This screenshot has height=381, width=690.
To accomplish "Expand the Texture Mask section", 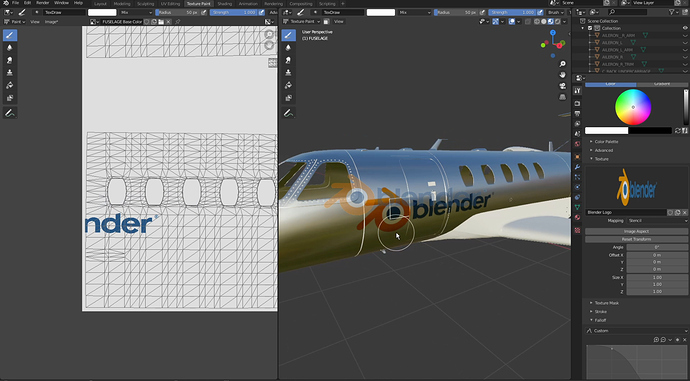I will click(x=606, y=303).
